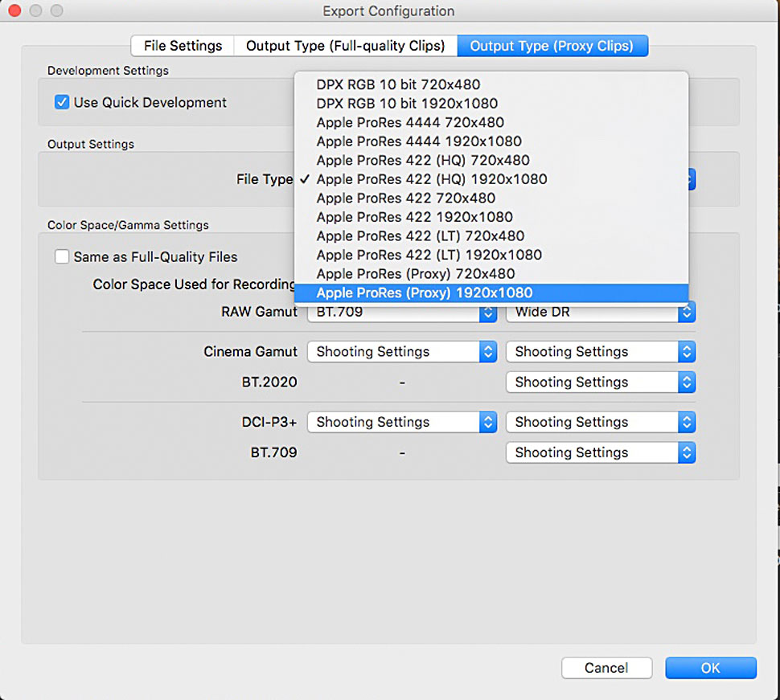Select Apple ProRes 422 (LT) 720x480
Screen dimensions: 780x700
click(x=491, y=235)
